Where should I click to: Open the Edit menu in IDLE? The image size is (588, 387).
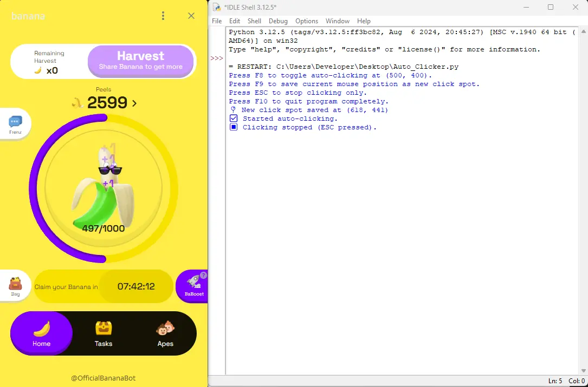(235, 21)
